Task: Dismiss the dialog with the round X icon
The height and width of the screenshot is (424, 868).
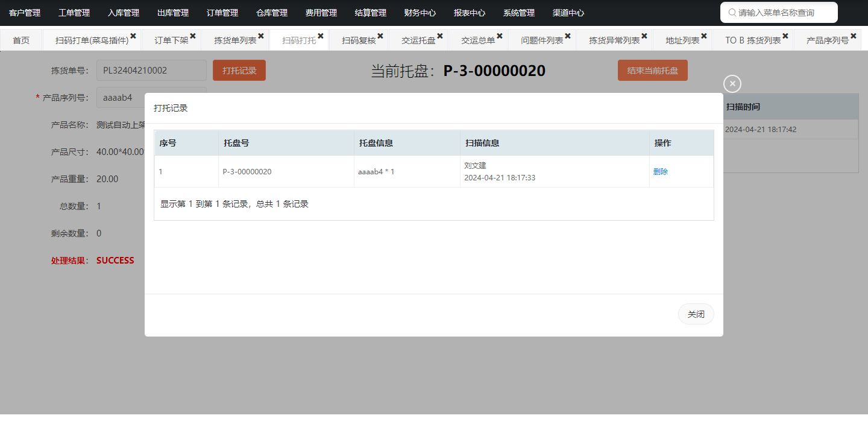Action: (x=732, y=84)
